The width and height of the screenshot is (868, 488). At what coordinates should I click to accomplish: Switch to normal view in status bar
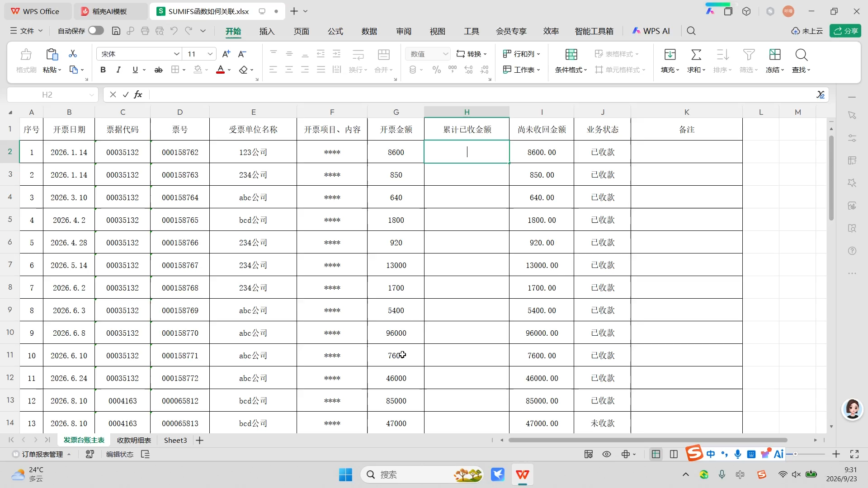point(656,454)
